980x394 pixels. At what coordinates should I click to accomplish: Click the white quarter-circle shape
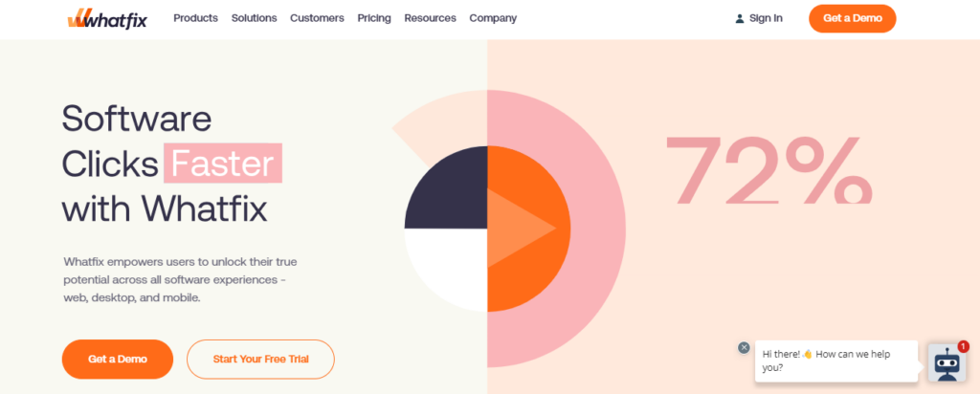tap(448, 269)
